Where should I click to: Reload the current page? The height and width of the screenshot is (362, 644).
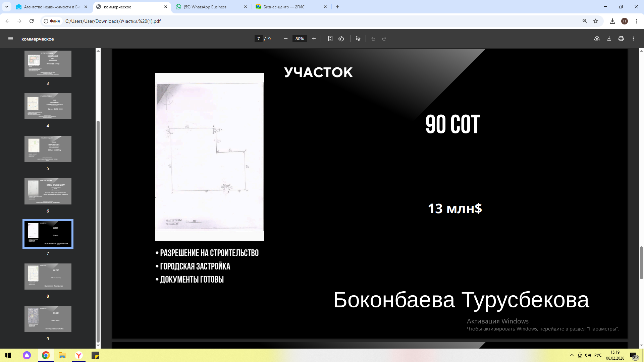tap(32, 21)
